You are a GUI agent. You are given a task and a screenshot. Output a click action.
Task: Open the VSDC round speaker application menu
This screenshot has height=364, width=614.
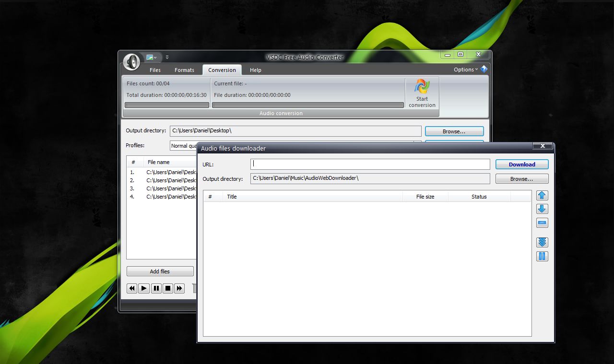click(x=131, y=61)
